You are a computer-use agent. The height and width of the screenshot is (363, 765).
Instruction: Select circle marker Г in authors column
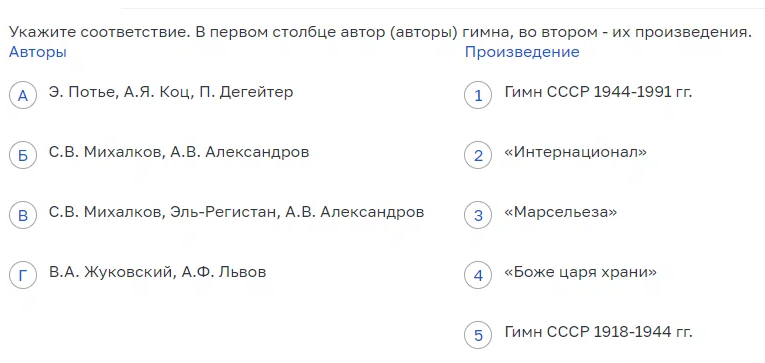(23, 275)
